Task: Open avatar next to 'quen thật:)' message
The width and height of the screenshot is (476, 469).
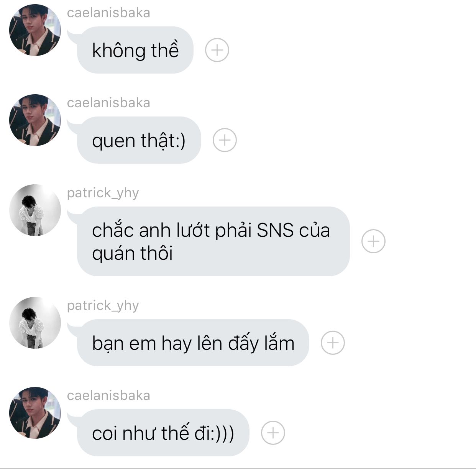Action: (x=35, y=120)
